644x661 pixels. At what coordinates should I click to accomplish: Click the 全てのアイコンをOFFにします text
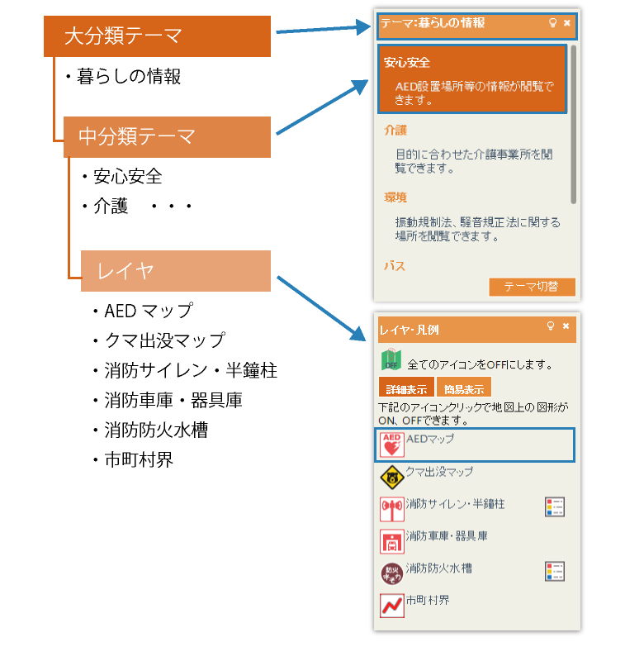click(481, 364)
